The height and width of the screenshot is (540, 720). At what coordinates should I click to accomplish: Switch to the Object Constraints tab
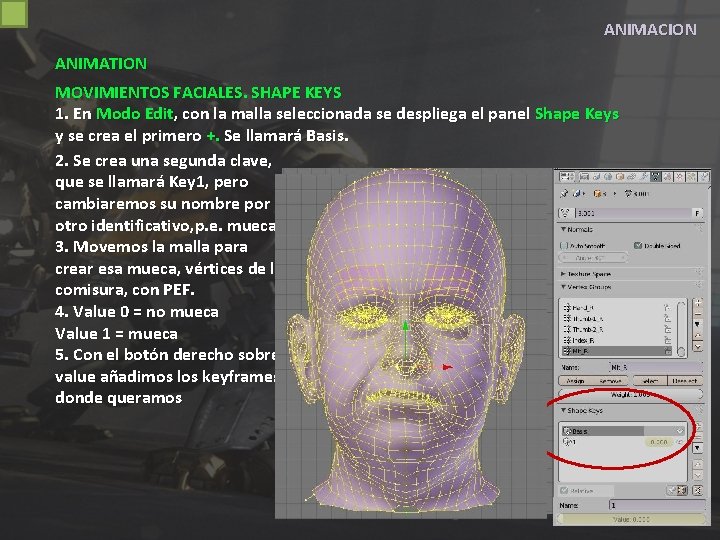[631, 177]
